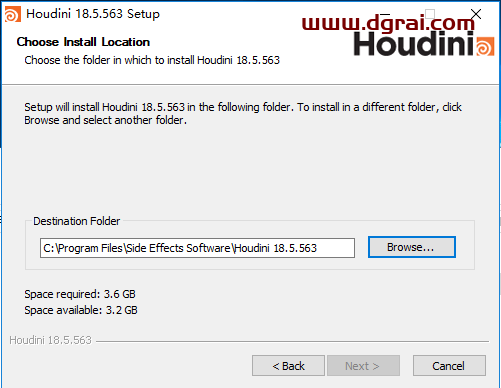The image size is (501, 388).
Task: Select the Space available: 3.2 GB text
Action: (x=81, y=310)
